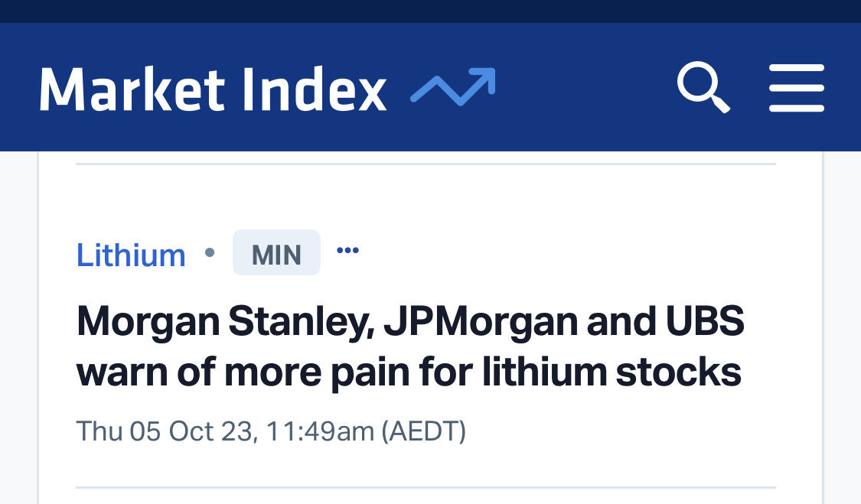Open the search magnifier icon

703,88
